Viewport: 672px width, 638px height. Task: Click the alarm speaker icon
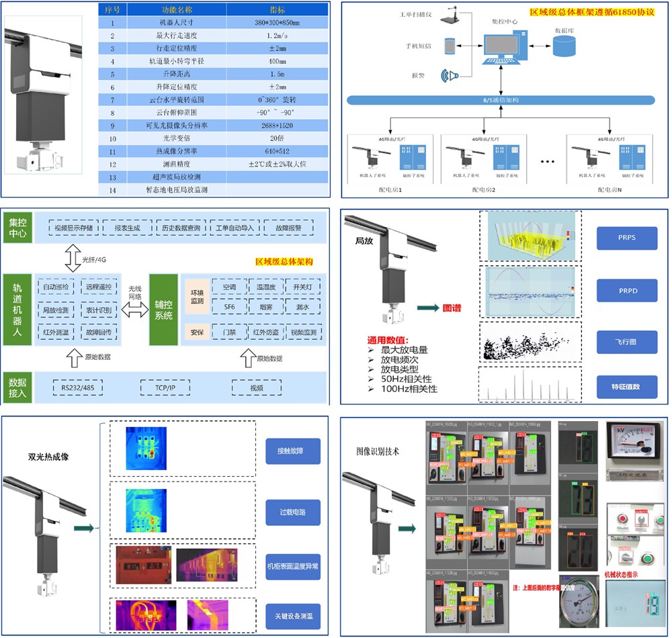pos(450,74)
